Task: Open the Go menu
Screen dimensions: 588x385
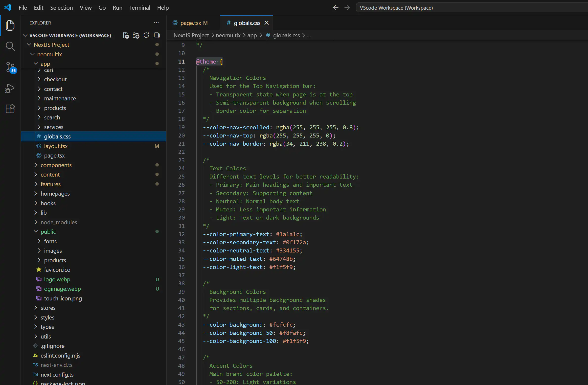Action: coord(102,8)
